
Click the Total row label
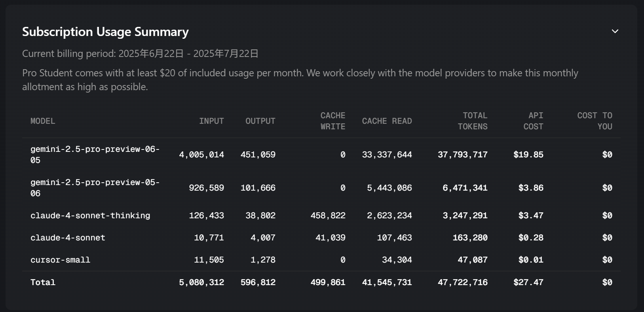tap(43, 282)
